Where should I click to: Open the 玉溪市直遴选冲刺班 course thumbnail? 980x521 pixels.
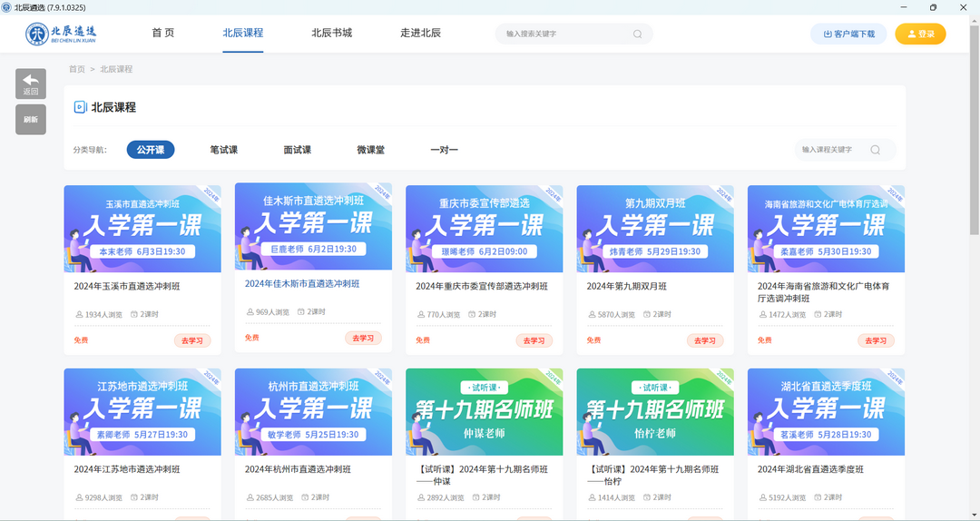click(142, 229)
